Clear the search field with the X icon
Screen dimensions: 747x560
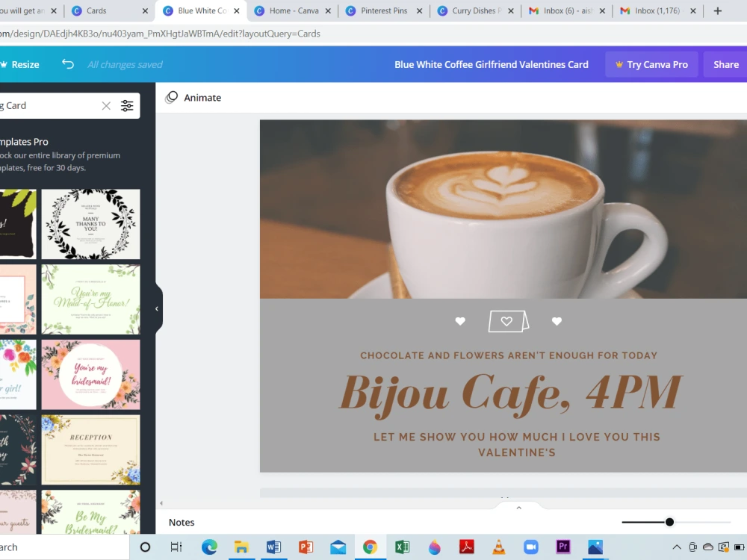point(106,105)
